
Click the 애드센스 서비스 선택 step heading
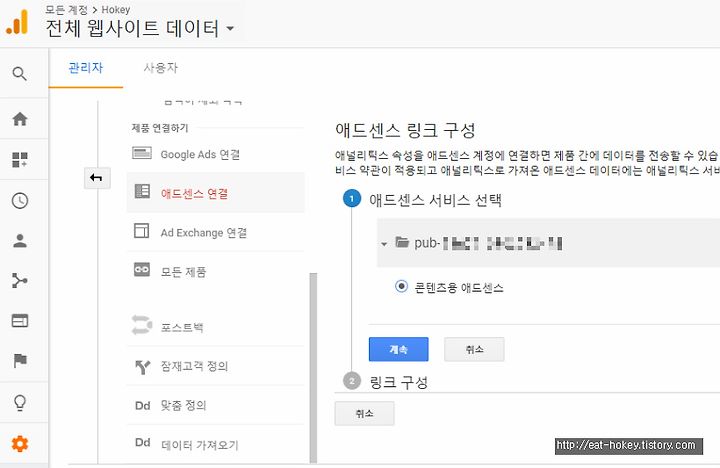[x=435, y=200]
